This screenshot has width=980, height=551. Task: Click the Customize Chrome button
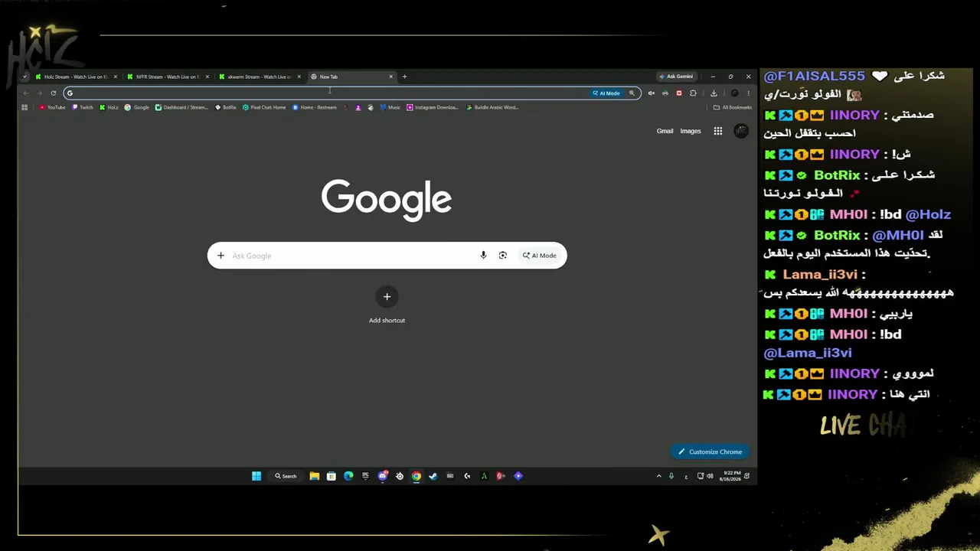tap(710, 452)
